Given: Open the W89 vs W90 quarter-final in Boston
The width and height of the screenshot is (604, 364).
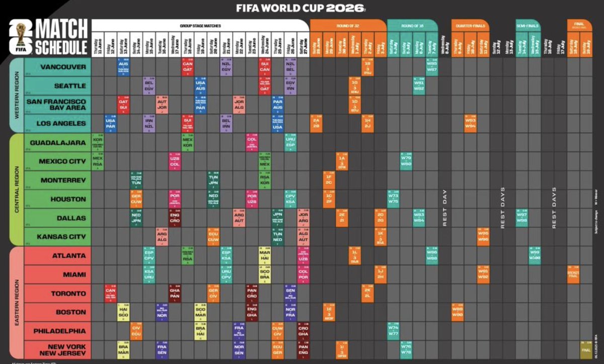Looking at the screenshot, I should tap(458, 313).
